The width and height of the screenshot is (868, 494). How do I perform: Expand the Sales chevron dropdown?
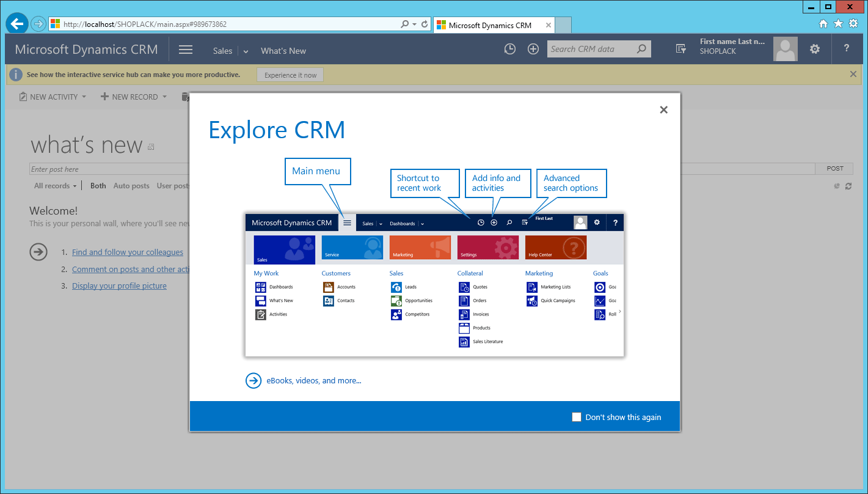pos(246,51)
